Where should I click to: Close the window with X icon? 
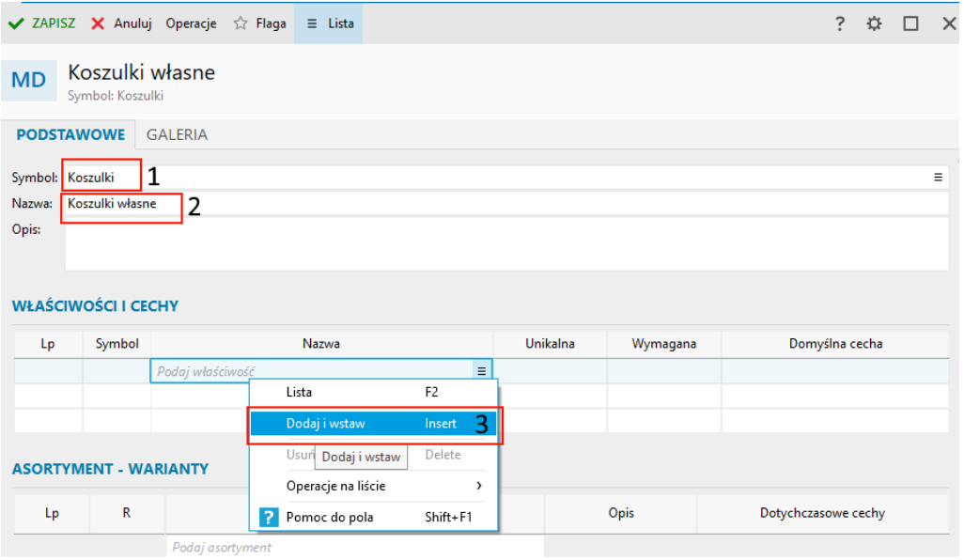point(949,23)
